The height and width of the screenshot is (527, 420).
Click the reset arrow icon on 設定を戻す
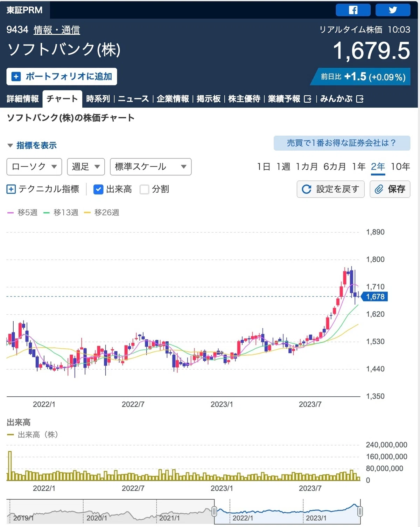307,189
